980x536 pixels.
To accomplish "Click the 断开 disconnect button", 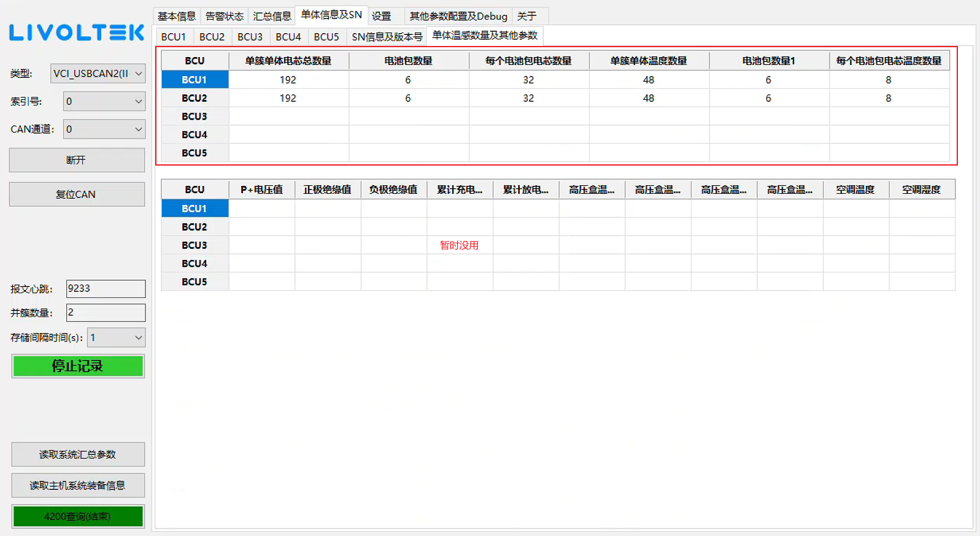I will click(77, 160).
